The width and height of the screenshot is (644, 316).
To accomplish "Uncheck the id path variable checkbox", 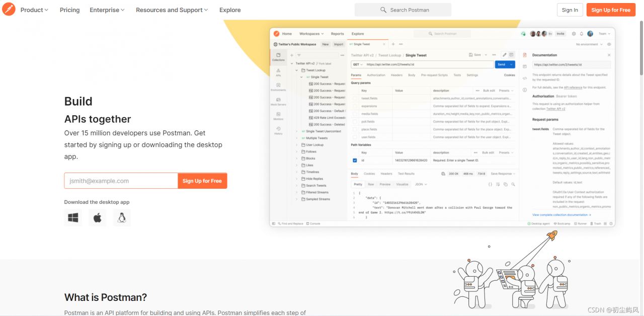I will (355, 161).
